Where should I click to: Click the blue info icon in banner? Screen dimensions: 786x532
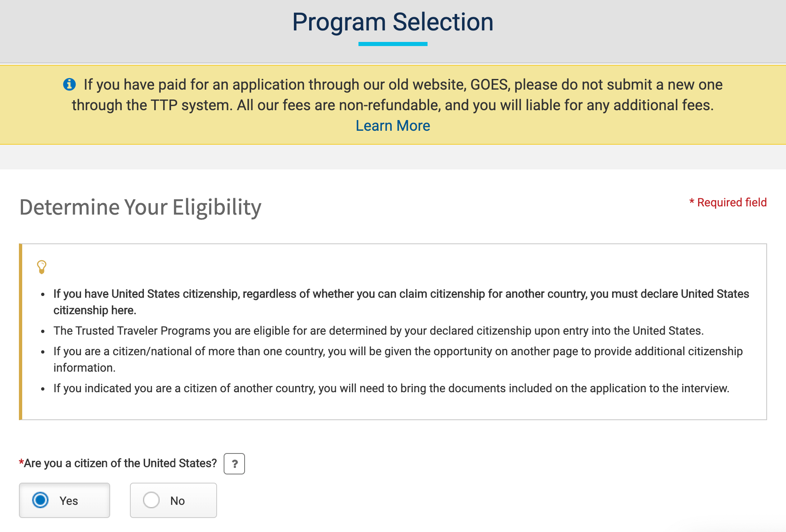[69, 84]
